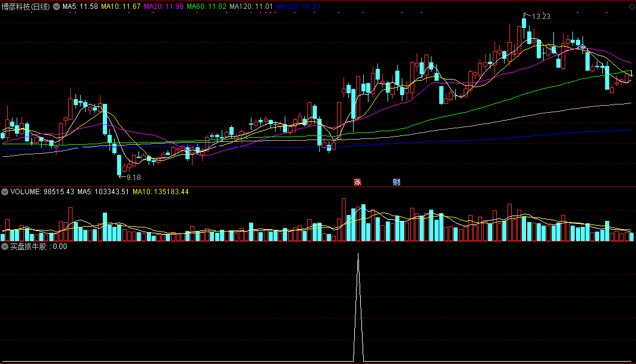Select MA120: 11.01 gray label

click(251, 7)
